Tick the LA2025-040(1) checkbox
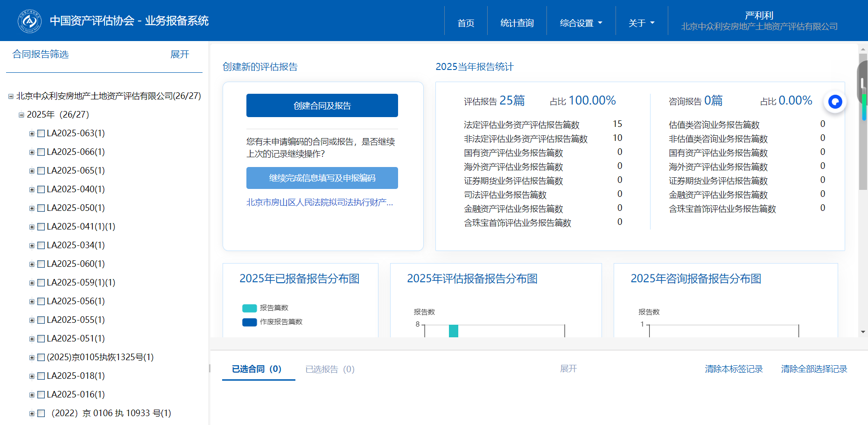The height and width of the screenshot is (425, 868). click(41, 189)
